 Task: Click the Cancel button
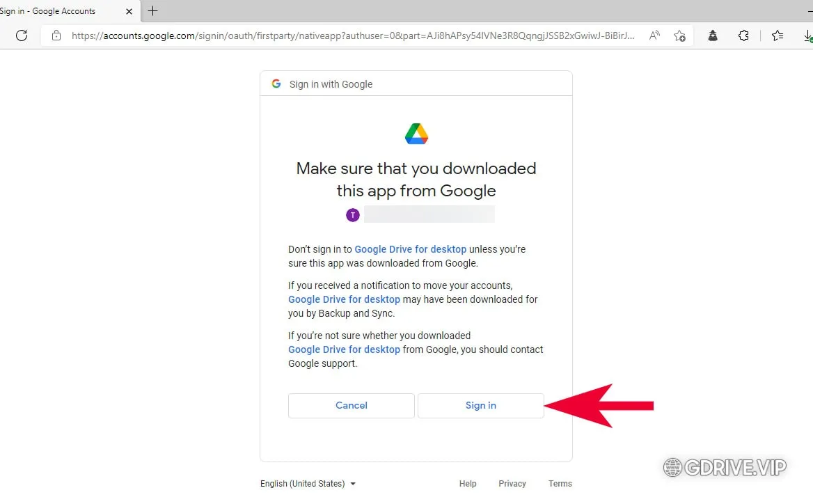(x=351, y=405)
